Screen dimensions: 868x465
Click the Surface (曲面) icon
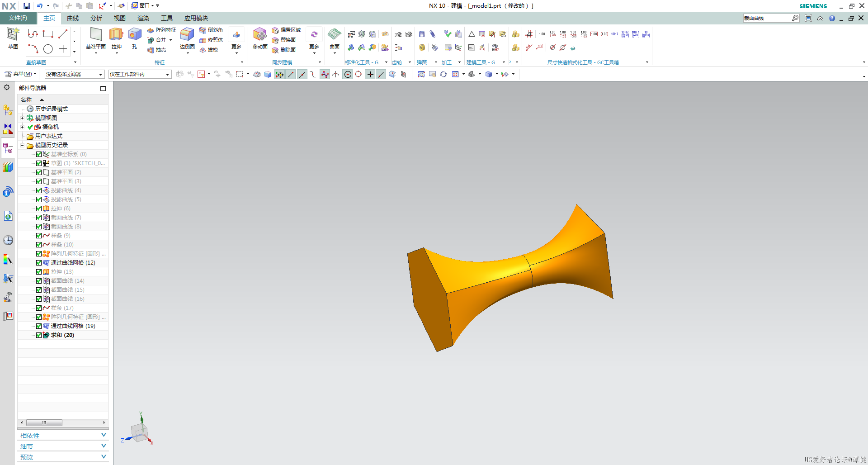[335, 34]
